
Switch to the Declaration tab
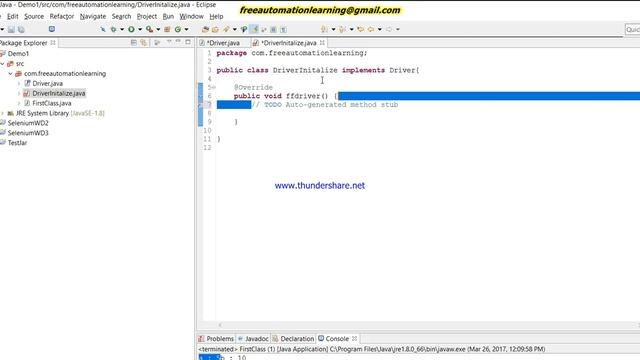293,339
